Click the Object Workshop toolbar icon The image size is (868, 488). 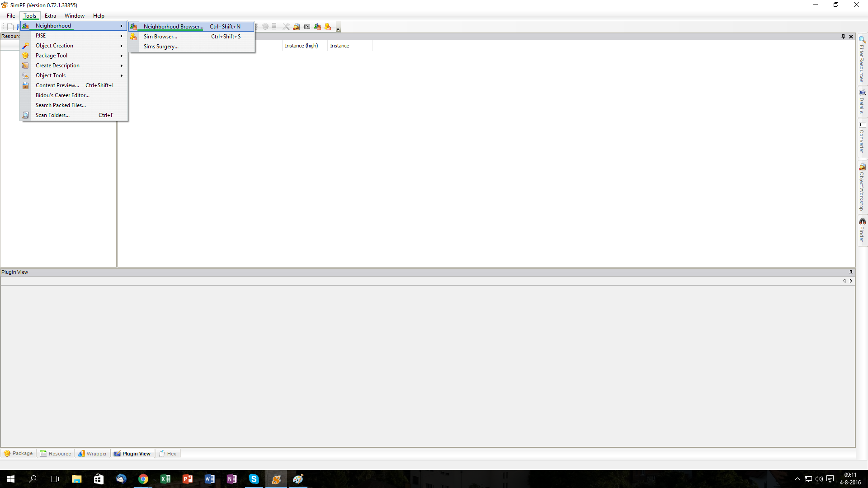[296, 27]
